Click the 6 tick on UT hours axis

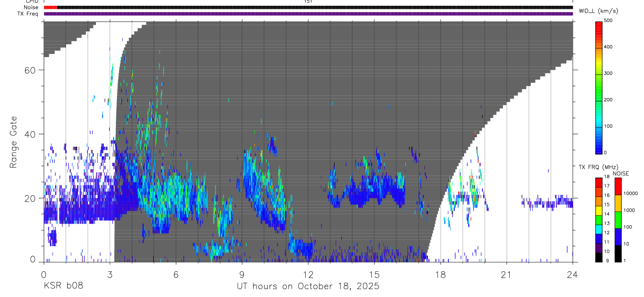[x=176, y=274]
